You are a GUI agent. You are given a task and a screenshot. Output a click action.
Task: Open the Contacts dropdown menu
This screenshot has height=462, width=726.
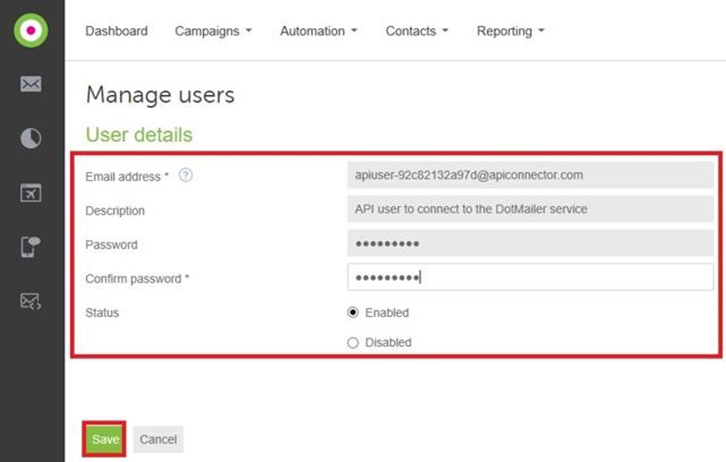[x=416, y=31]
